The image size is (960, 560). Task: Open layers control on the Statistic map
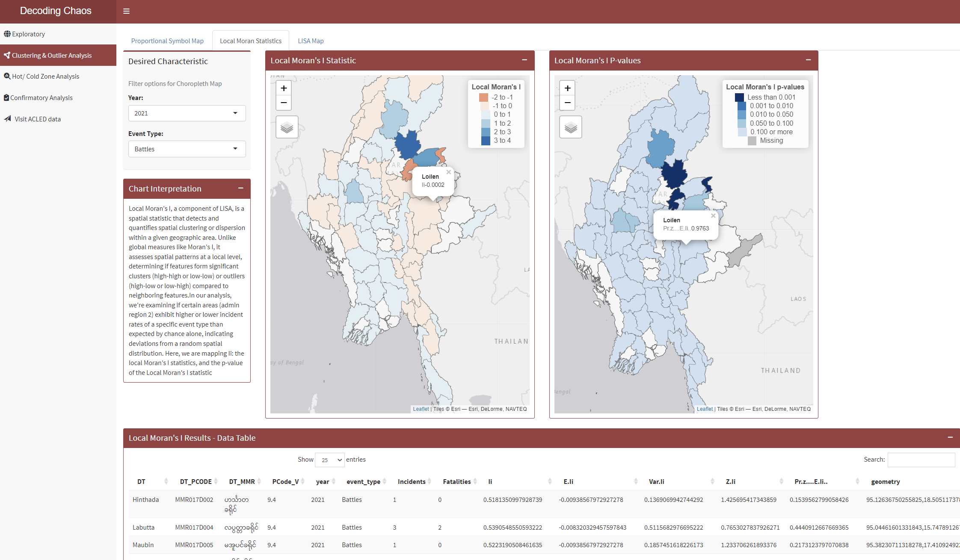[287, 127]
